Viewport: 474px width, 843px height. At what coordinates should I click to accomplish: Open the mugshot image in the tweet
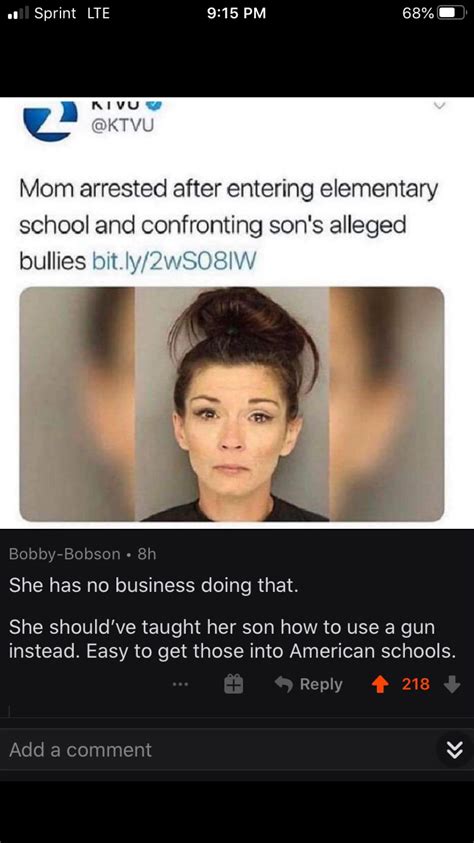(x=232, y=404)
